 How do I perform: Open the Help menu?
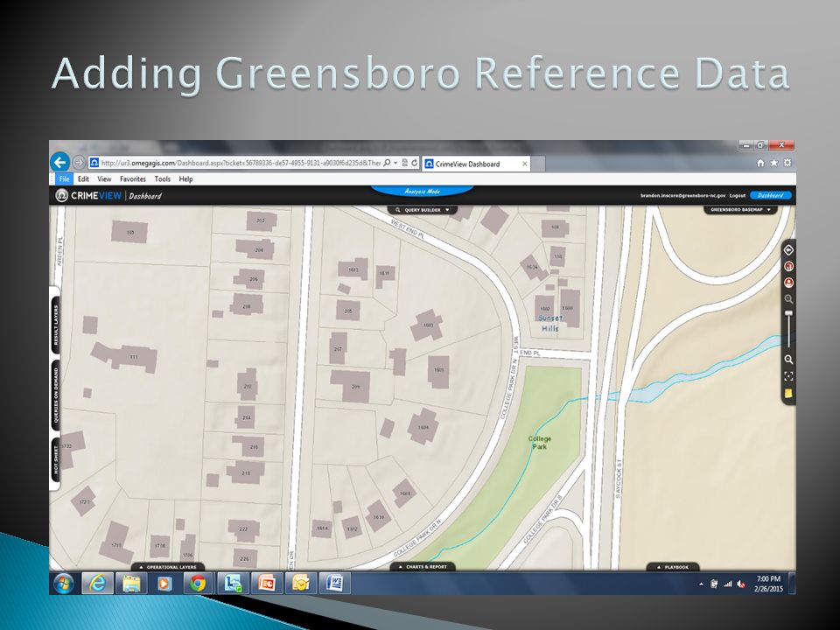(185, 178)
